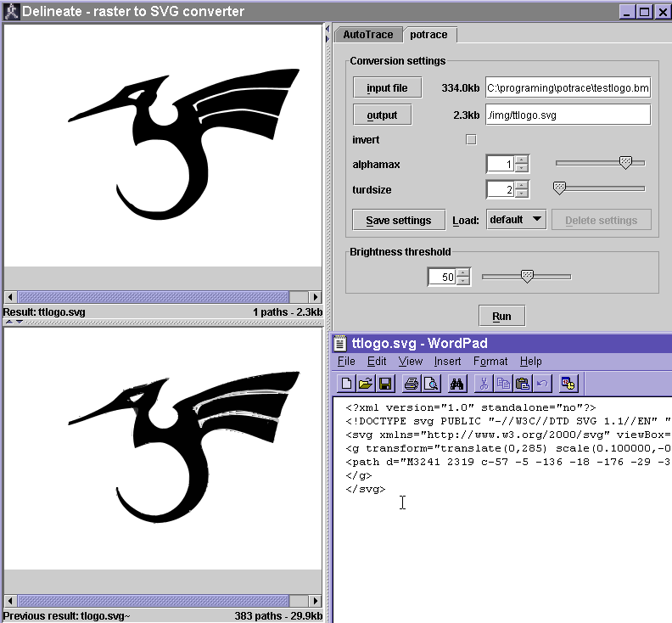Click the Paste clipboard icon
Image resolution: width=672 pixels, height=623 pixels.
523,384
